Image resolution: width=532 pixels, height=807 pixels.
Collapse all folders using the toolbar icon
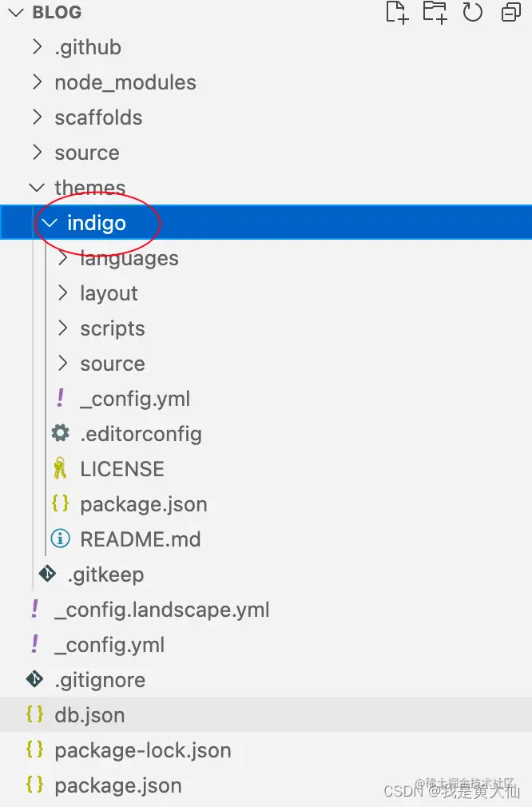point(511,12)
